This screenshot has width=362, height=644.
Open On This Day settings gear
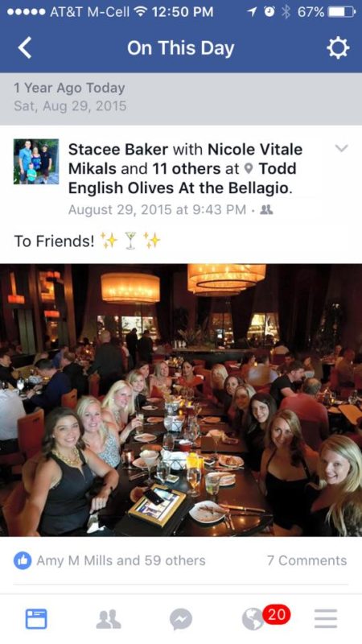click(x=338, y=48)
